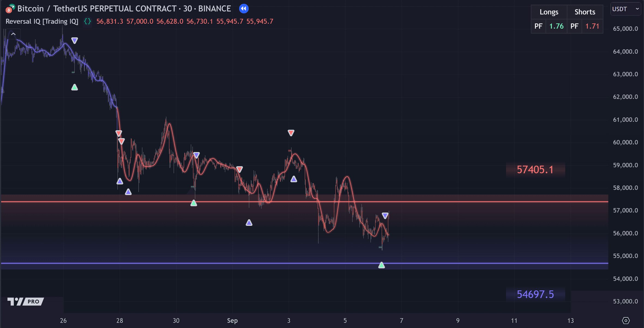
Task: Open the USDT currency dropdown
Action: tap(625, 9)
